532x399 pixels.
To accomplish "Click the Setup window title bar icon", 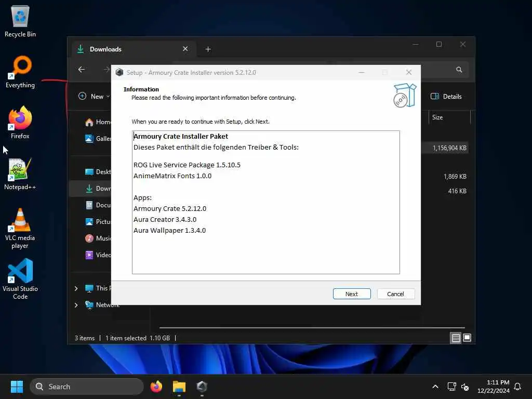I will coord(119,72).
